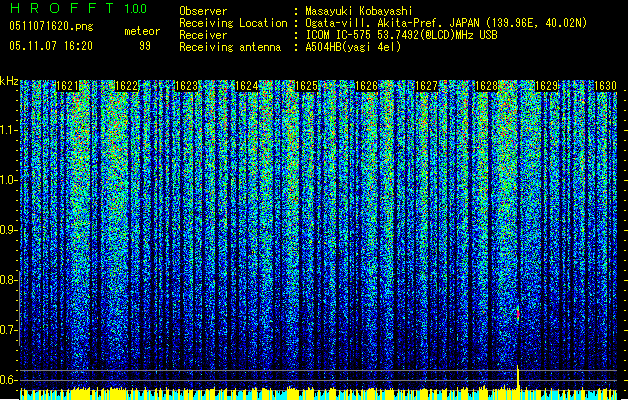629x400 pixels.
Task: Click the 1630 time marker label
Action: pyautogui.click(x=605, y=86)
